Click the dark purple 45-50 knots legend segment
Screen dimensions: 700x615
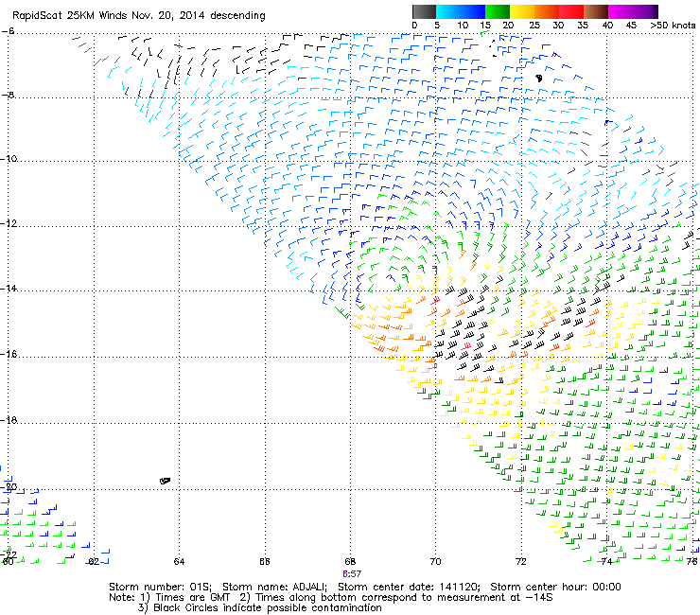[645, 11]
